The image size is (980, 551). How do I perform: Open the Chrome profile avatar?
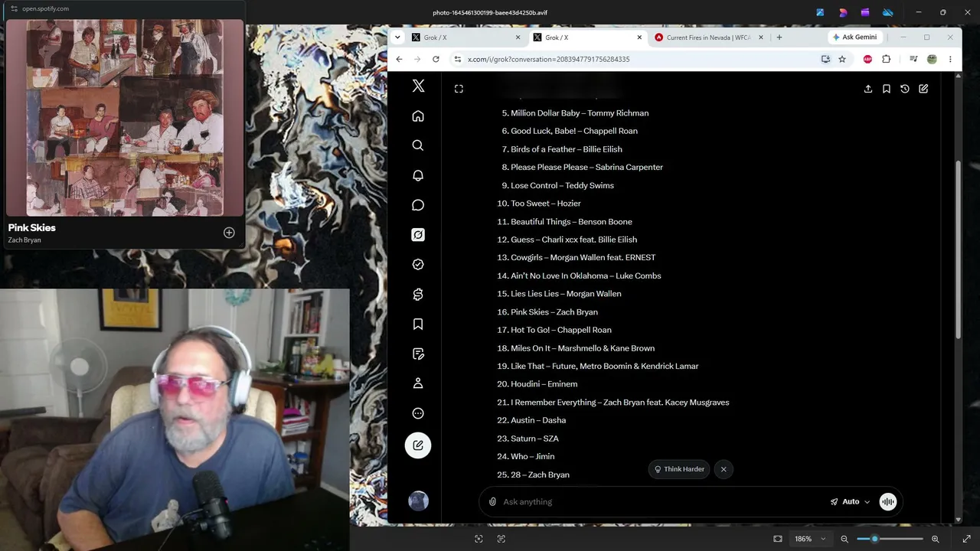932,59
